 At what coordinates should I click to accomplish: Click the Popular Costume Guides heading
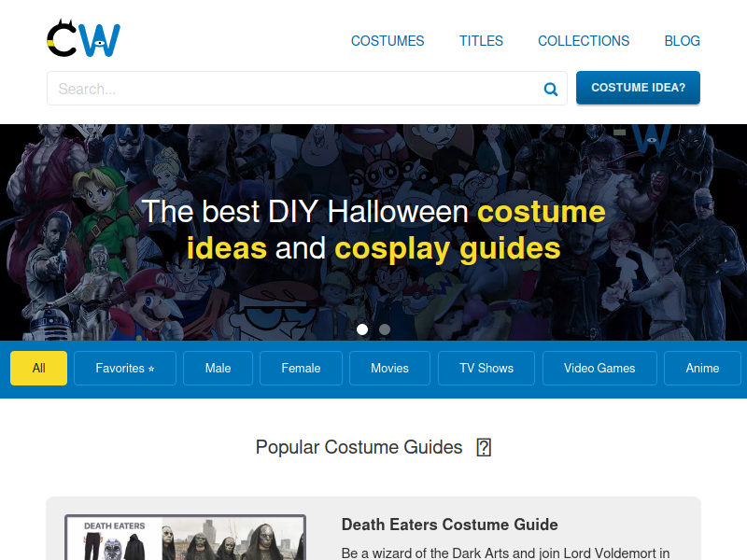(x=359, y=448)
